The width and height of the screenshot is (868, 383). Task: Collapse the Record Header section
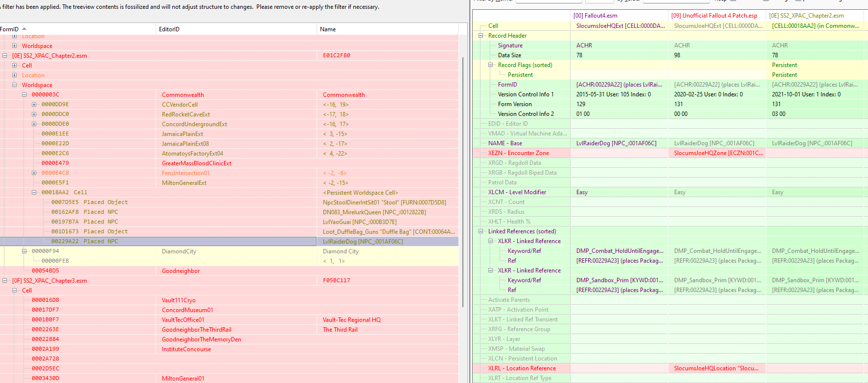coord(480,36)
